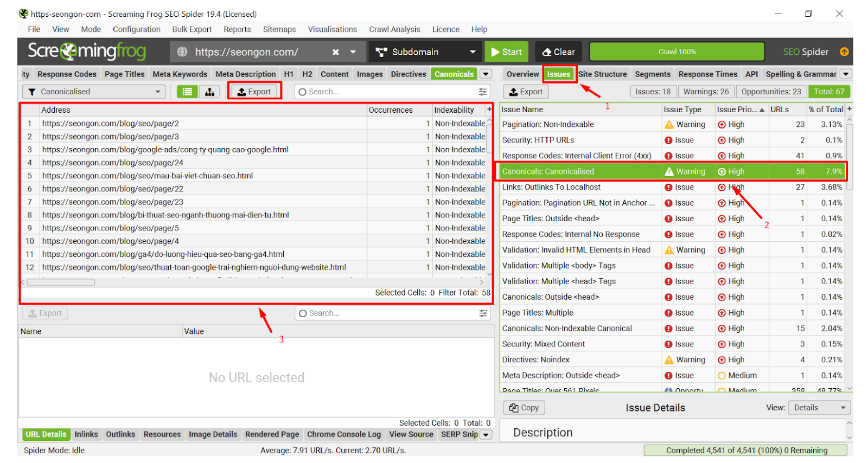Screen dimensions: 868x463
Task: Expand more bottom tabs dropdown after SERP Snippet
Action: point(486,435)
